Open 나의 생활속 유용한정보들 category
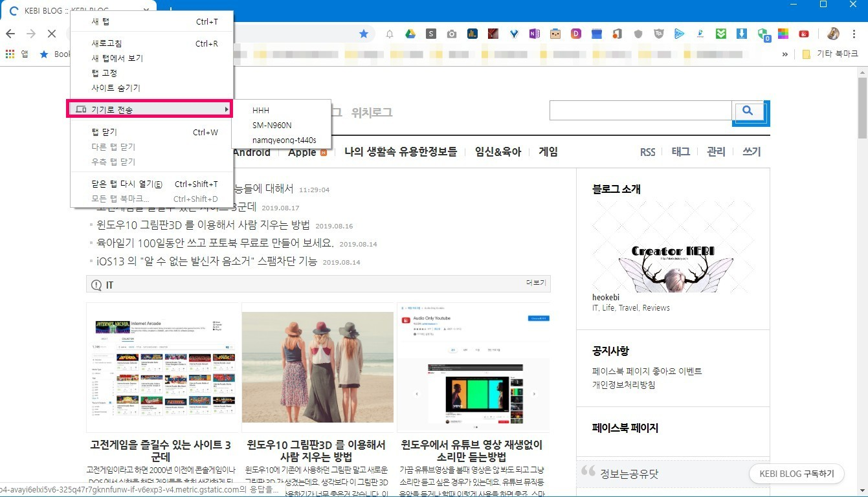 [401, 152]
